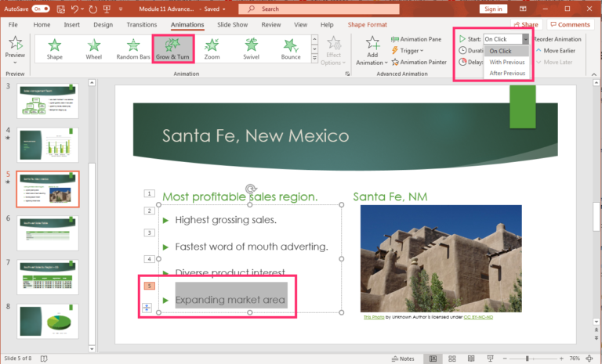Apply the Bounce animation effect

tap(291, 49)
